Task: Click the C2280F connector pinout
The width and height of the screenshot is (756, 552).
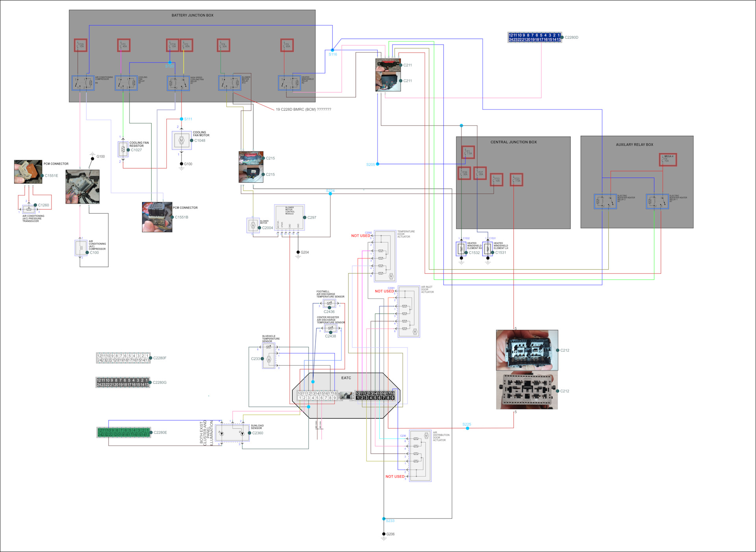Action: tap(123, 358)
